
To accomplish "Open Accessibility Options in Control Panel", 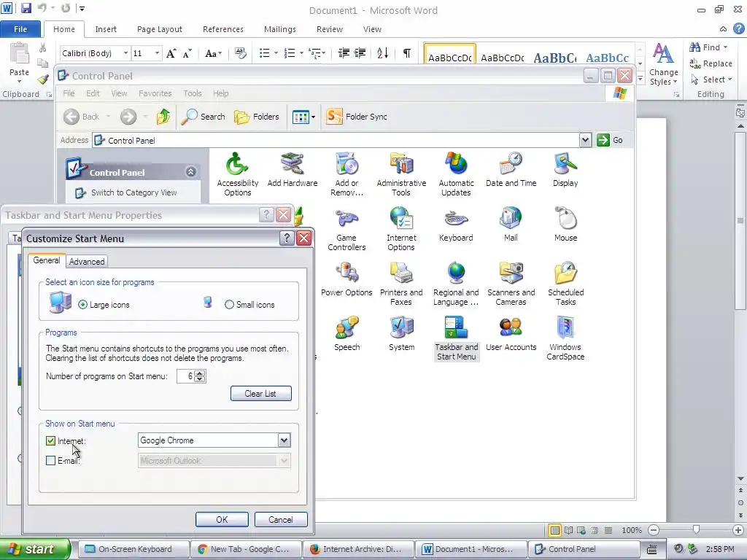I will (x=237, y=174).
